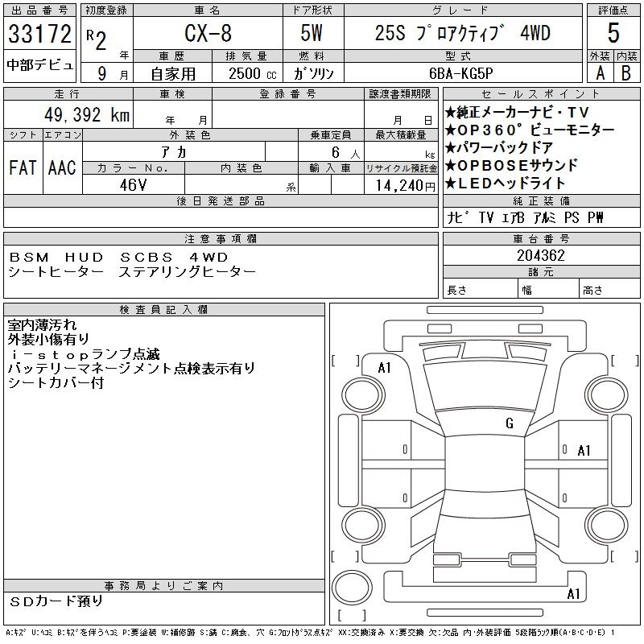This screenshot has height=644, width=644.
Task: Select the car name CX-8
Action: point(208,33)
